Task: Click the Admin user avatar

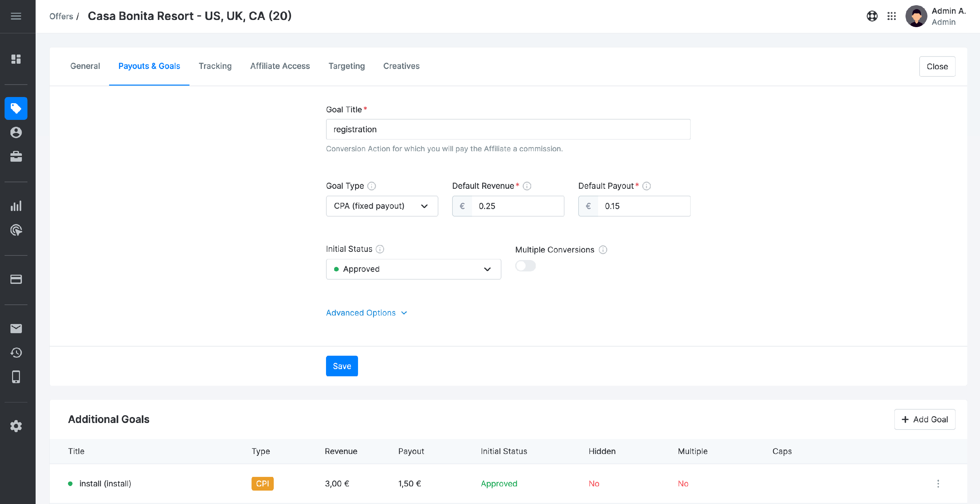Action: pos(916,16)
